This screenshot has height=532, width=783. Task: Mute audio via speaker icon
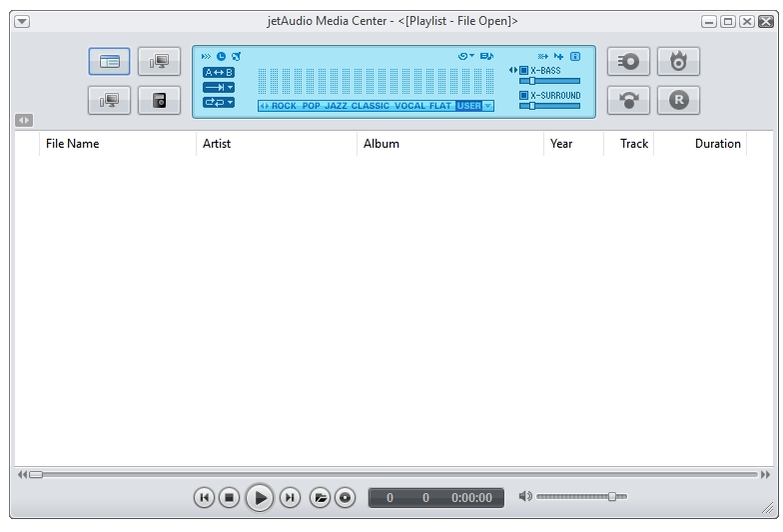point(525,497)
